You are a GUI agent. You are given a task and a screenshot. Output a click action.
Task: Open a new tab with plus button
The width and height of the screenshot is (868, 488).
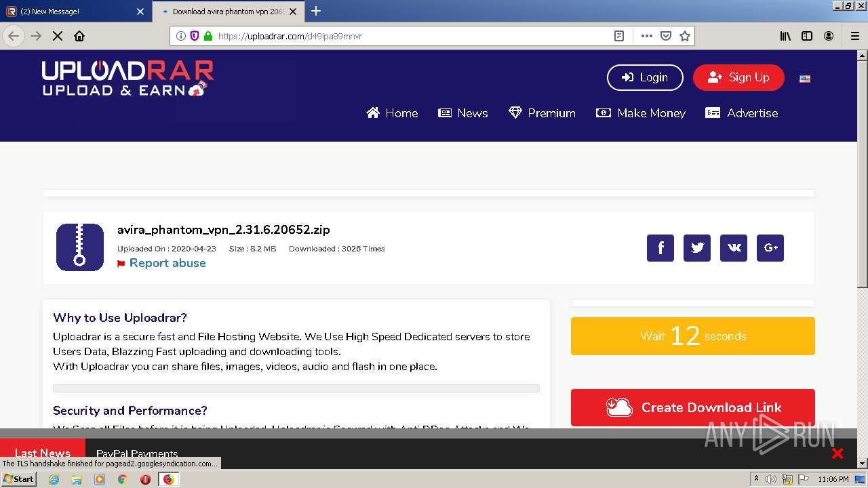(x=316, y=11)
